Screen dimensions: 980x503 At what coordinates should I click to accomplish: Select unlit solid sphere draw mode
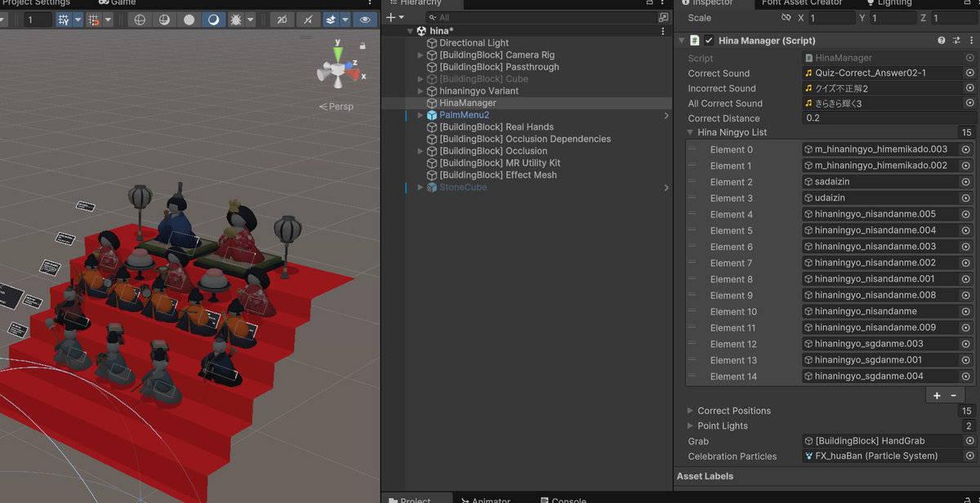pos(189,20)
